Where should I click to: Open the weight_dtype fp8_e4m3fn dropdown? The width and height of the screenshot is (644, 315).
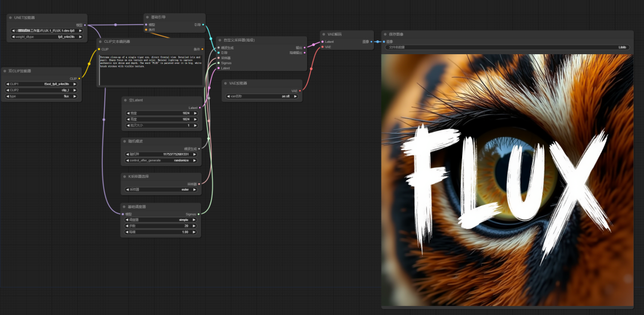47,36
